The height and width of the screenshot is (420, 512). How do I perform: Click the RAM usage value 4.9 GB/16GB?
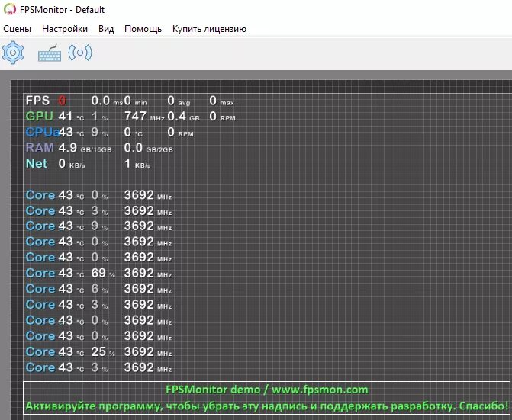pos(85,148)
